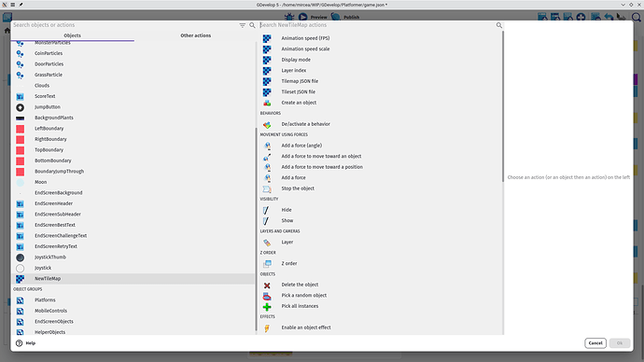Select the EndScreenHeader object

[x=133, y=203]
